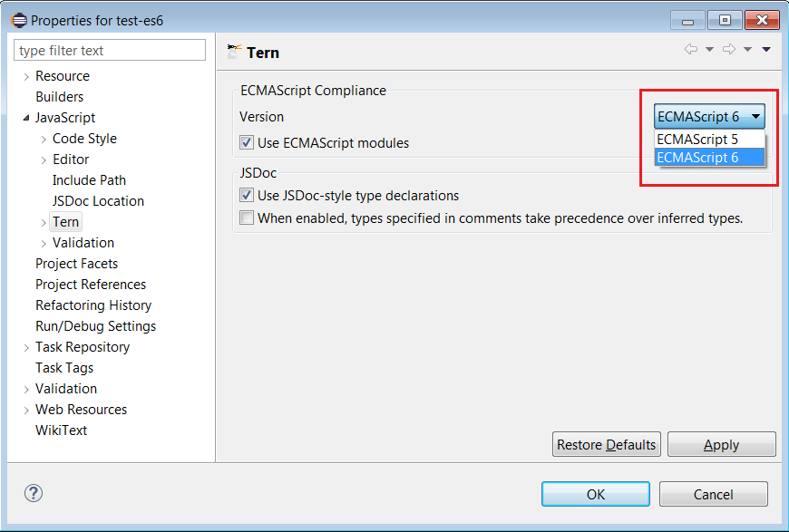Click Restore Defaults
Screen dimensions: 789x532
606,444
